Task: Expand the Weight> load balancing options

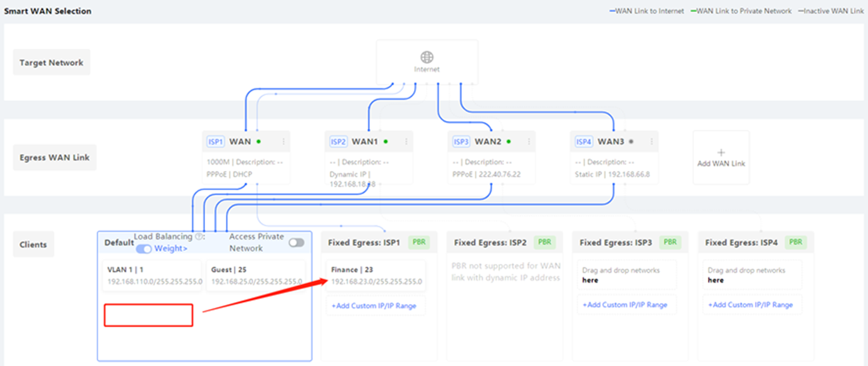Action: (x=171, y=249)
